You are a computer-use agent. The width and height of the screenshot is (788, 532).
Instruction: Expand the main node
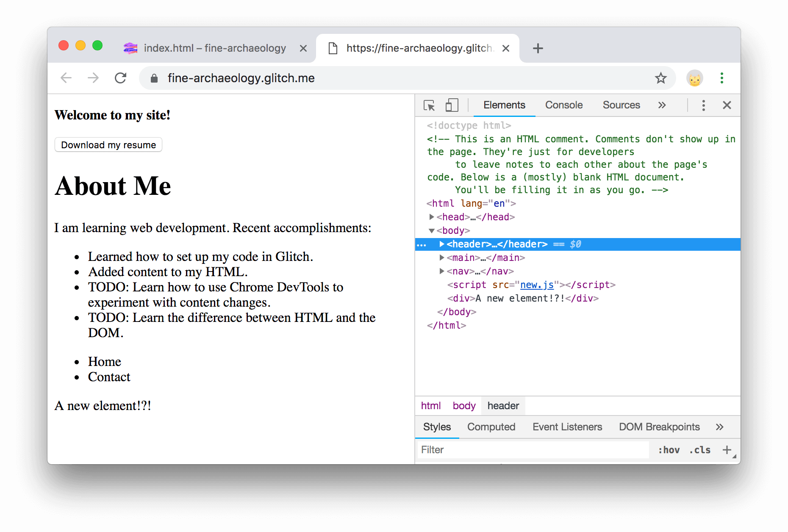pyautogui.click(x=442, y=258)
